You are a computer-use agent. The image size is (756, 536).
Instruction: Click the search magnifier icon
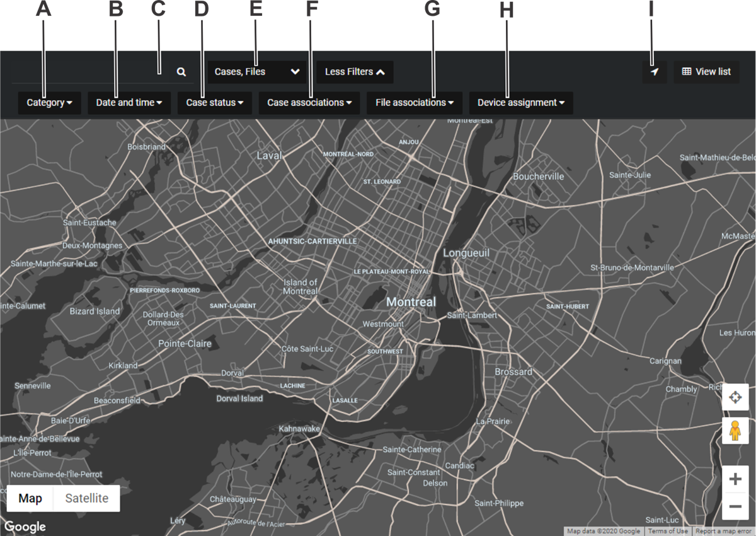(x=181, y=72)
